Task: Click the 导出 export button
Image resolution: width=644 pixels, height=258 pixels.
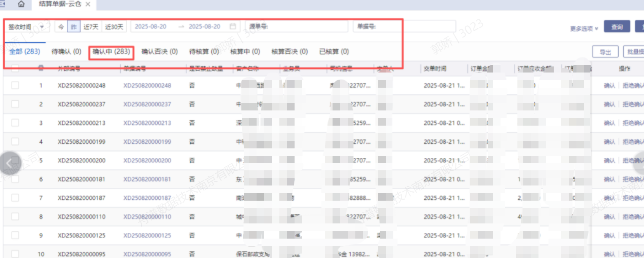Action: point(605,52)
